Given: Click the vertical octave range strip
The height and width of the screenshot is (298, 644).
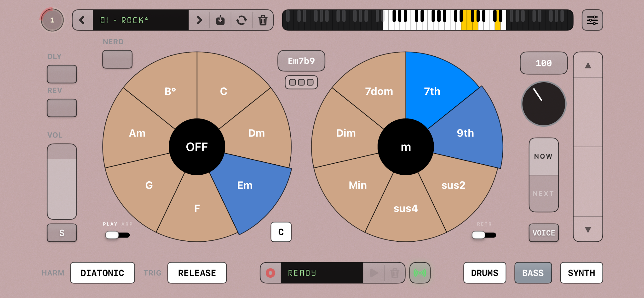Looking at the screenshot, I should coord(588,147).
